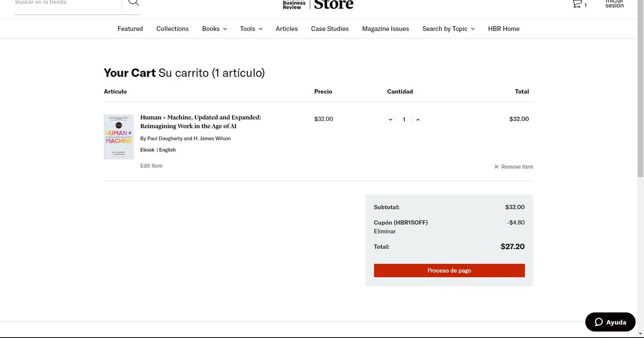This screenshot has height=338, width=644.
Task: Expand the Tools dropdown menu
Action: pos(251,29)
